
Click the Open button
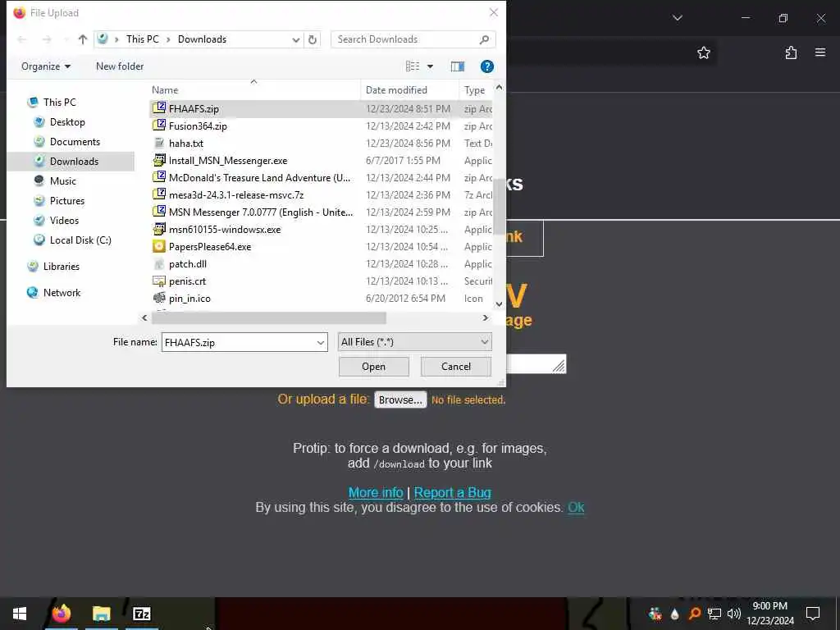coord(373,367)
